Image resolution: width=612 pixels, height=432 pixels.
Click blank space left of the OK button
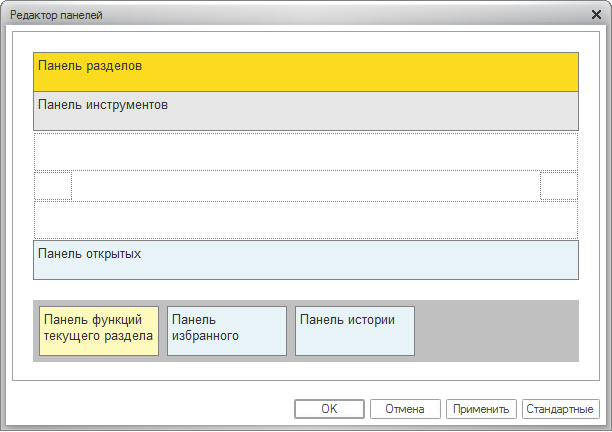150,409
